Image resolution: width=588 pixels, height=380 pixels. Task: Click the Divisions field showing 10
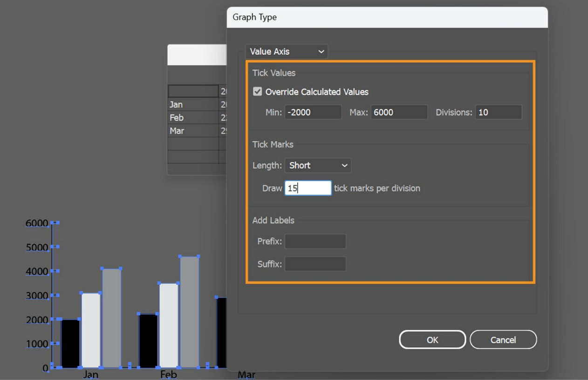point(498,112)
